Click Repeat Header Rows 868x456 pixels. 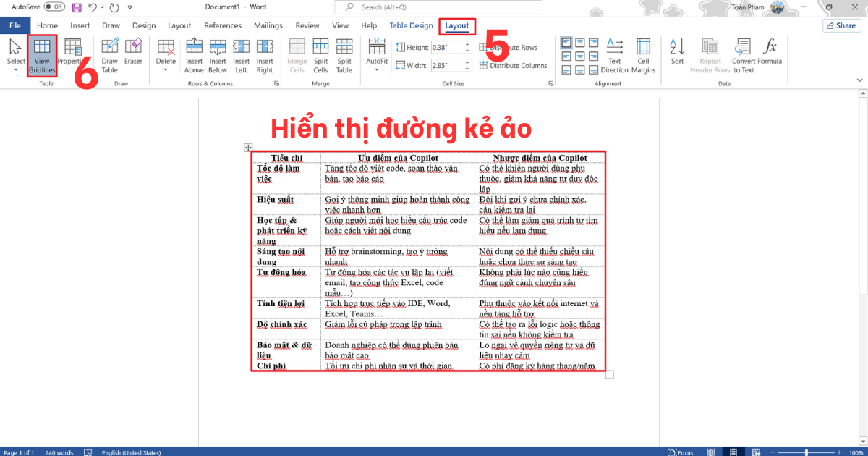point(710,56)
